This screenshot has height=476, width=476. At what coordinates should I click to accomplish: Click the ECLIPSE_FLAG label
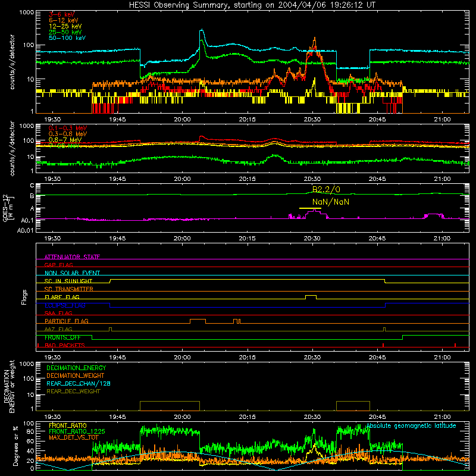65,305
